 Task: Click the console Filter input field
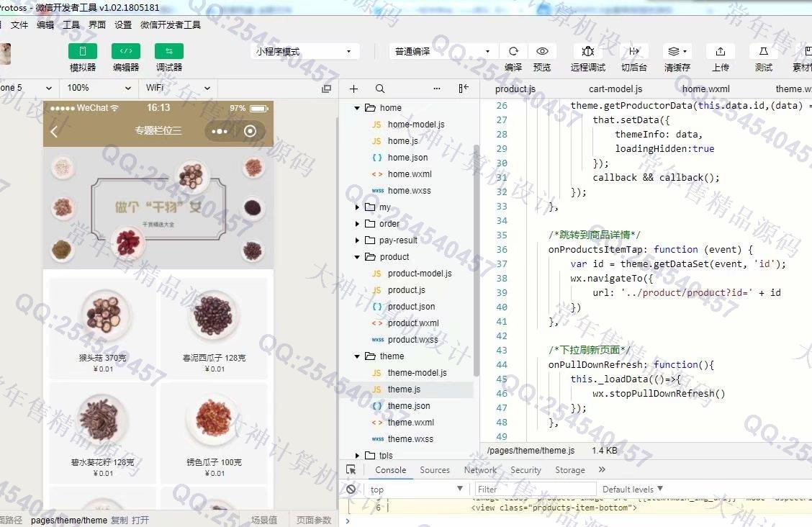coord(536,490)
